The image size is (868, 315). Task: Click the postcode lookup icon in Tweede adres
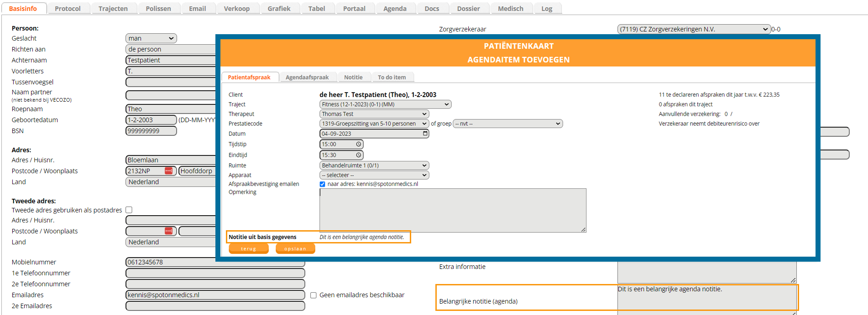168,231
